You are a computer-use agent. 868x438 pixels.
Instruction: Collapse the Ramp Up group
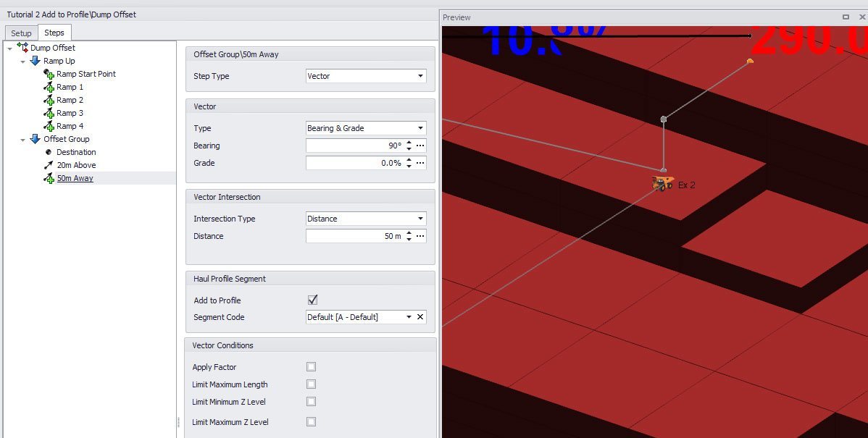pos(22,62)
